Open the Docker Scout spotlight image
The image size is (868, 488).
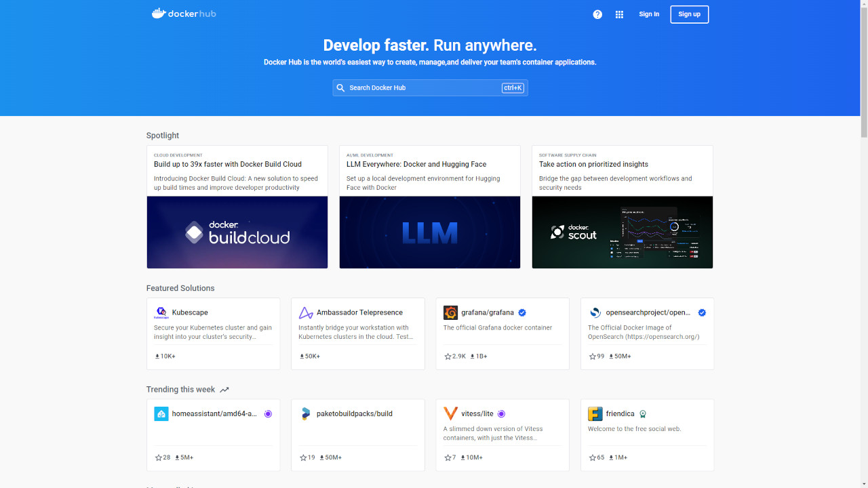[x=622, y=232]
